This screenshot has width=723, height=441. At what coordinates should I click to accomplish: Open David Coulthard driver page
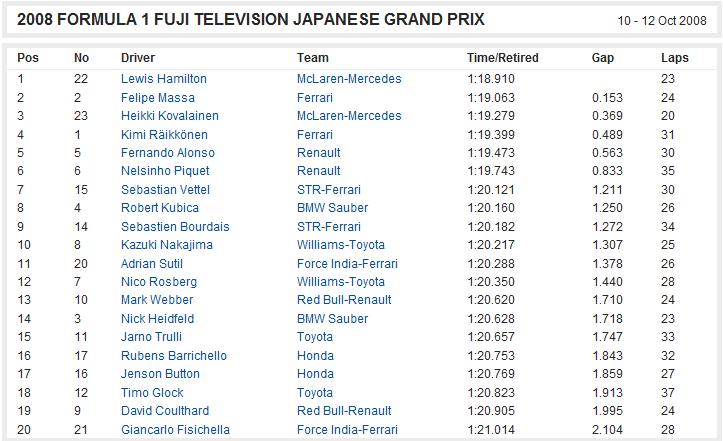(165, 411)
